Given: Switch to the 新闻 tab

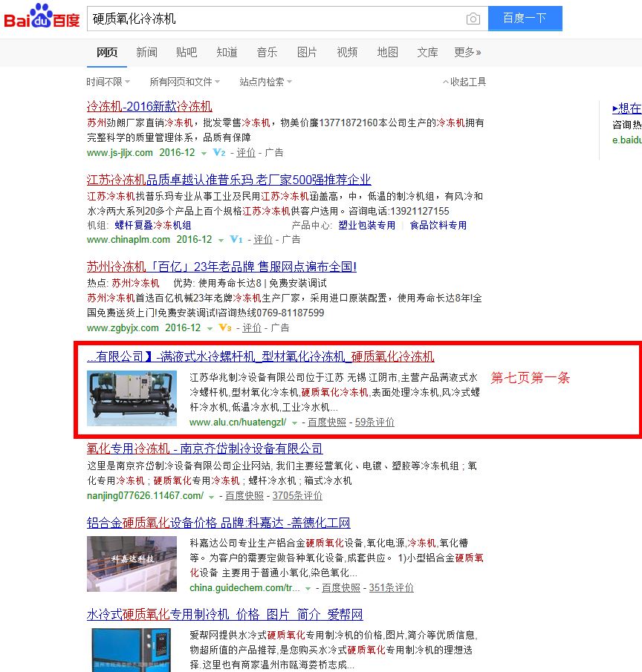Looking at the screenshot, I should (146, 52).
